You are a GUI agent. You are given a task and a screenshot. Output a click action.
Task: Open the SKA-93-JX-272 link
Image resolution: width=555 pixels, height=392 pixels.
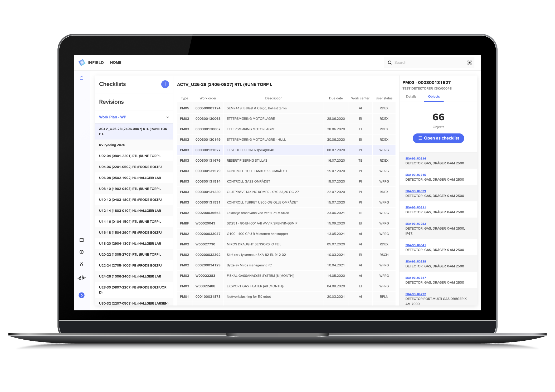click(x=415, y=294)
